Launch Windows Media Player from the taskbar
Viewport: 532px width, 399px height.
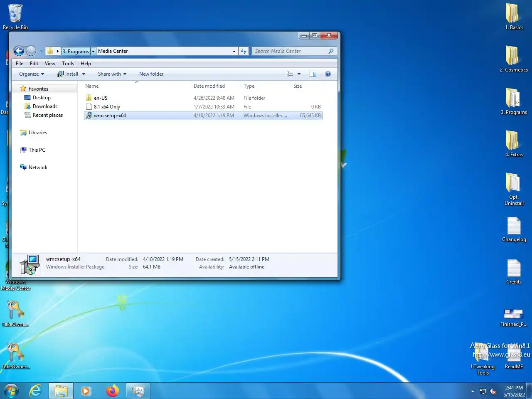click(x=86, y=391)
